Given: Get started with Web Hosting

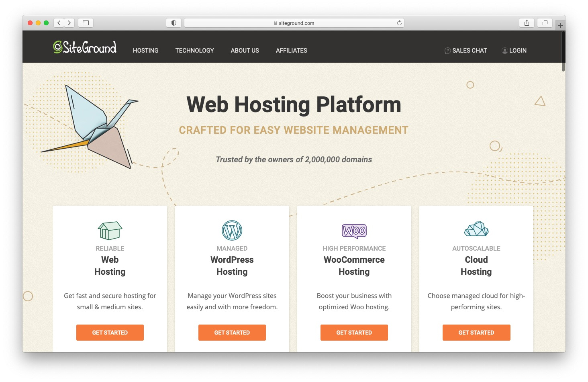Looking at the screenshot, I should 110,333.
